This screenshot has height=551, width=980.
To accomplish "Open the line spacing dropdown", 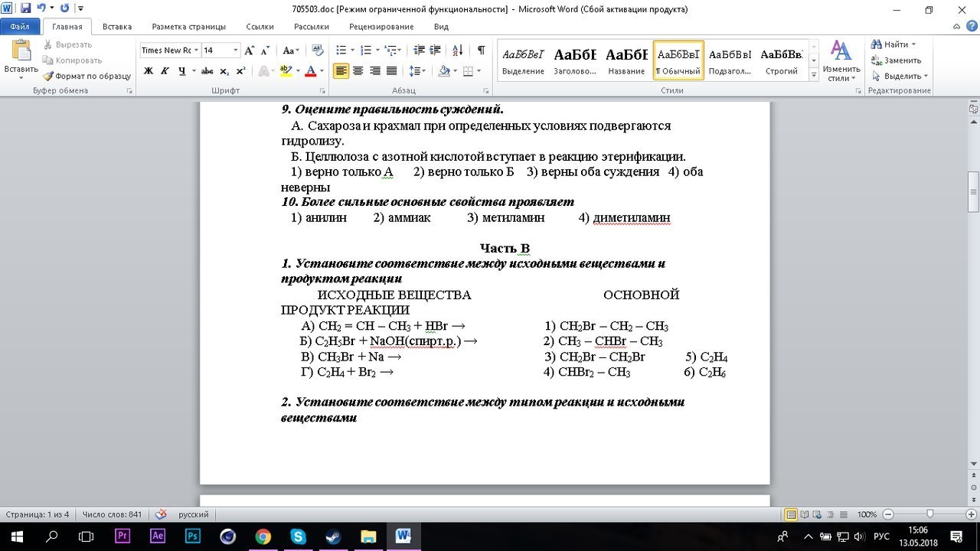I will [417, 71].
